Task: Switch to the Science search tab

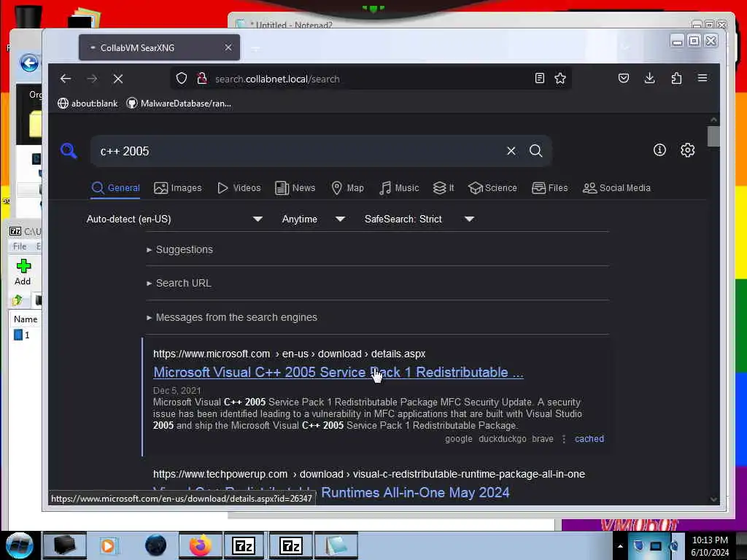Action: (x=492, y=187)
